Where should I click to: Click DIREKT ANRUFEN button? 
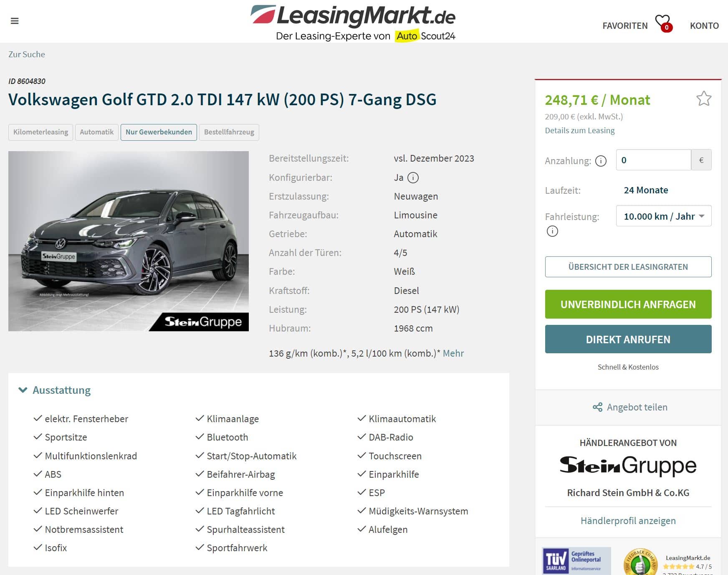click(x=628, y=339)
